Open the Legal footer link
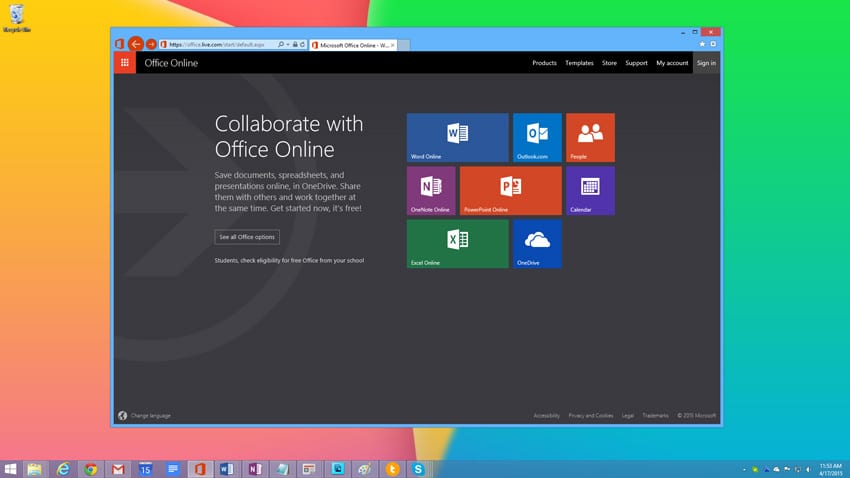 coord(628,416)
